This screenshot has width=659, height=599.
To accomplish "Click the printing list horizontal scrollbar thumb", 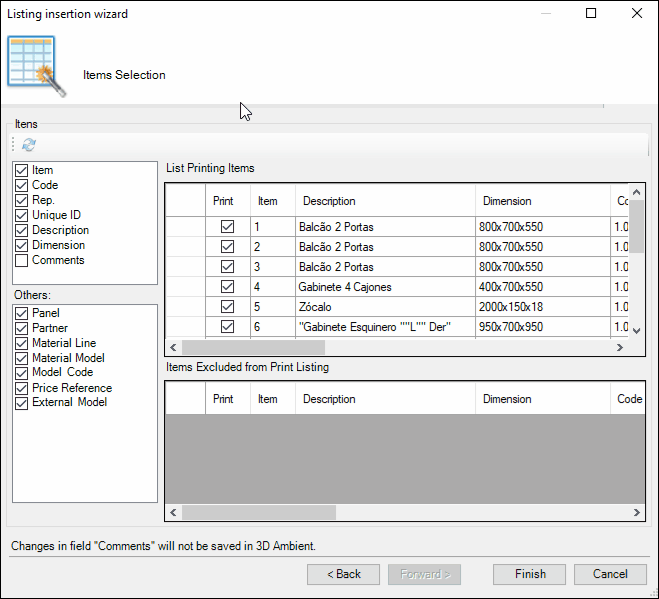I will coord(253,348).
